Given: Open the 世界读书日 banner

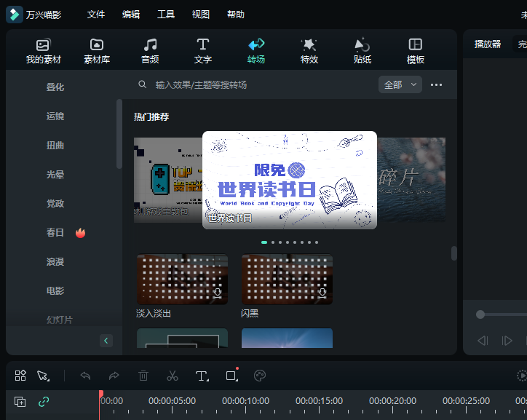Looking at the screenshot, I should [290, 180].
